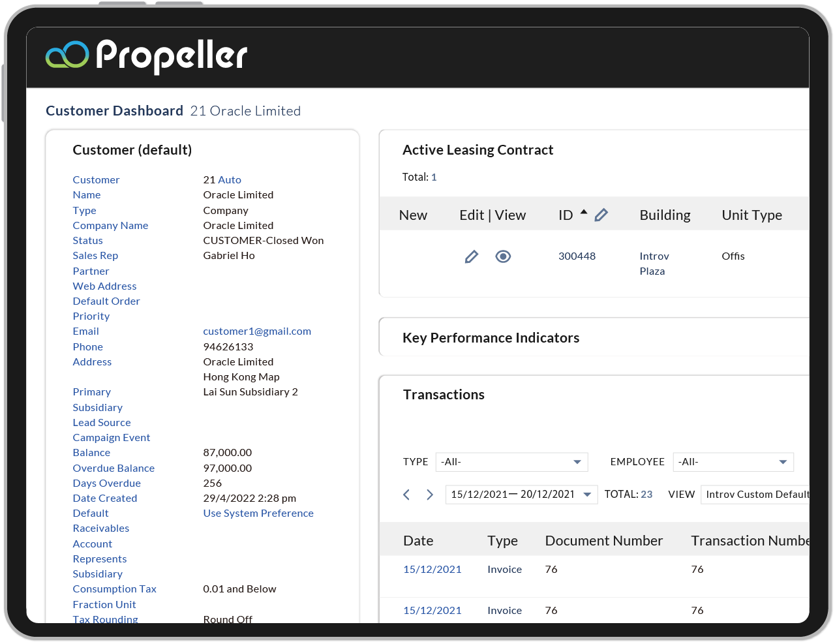Select the Total count link showing 1 leasing contract
Screen dimensions: 835x644
pyautogui.click(x=433, y=177)
